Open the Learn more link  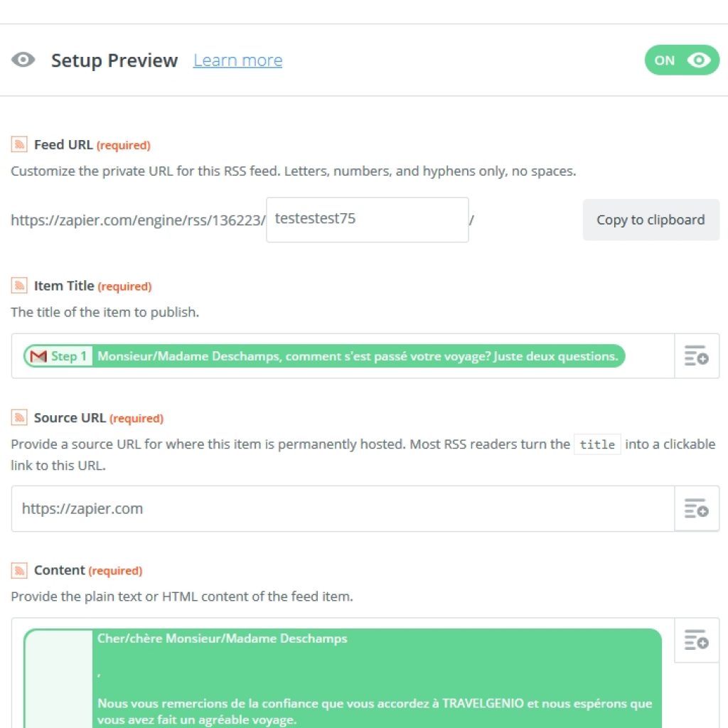coord(237,60)
